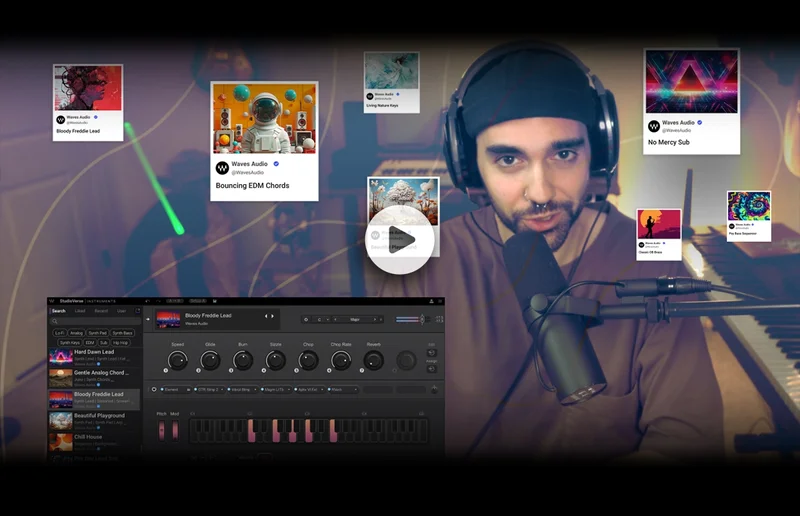Click the small knob right of chain slots
Screen dimensions: 800x516
pyautogui.click(x=434, y=390)
